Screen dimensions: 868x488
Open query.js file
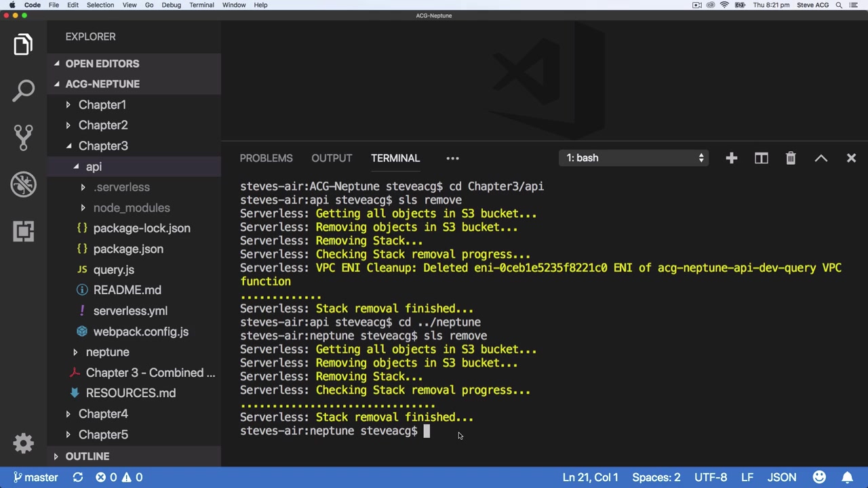[113, 270]
